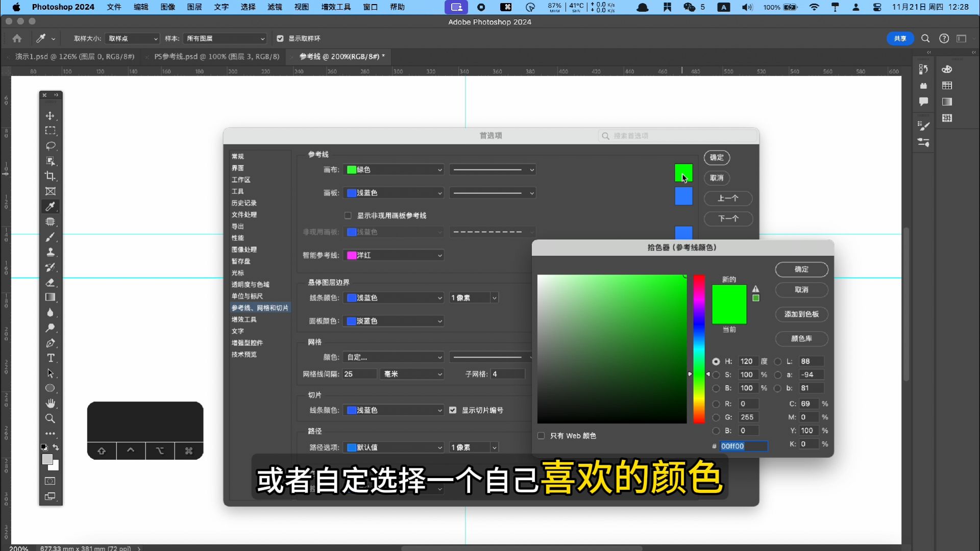Image resolution: width=980 pixels, height=551 pixels.
Task: Select the Lasso tool
Action: pos(50,146)
